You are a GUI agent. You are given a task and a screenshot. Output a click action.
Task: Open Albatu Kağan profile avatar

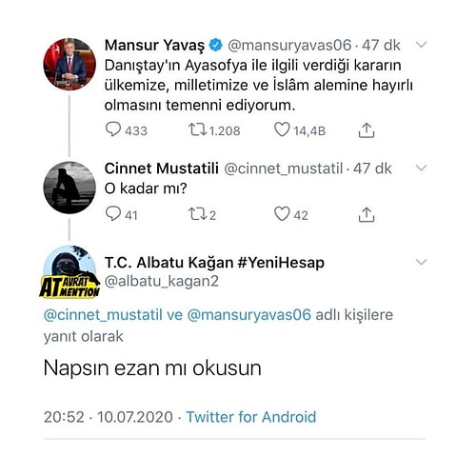tap(69, 271)
